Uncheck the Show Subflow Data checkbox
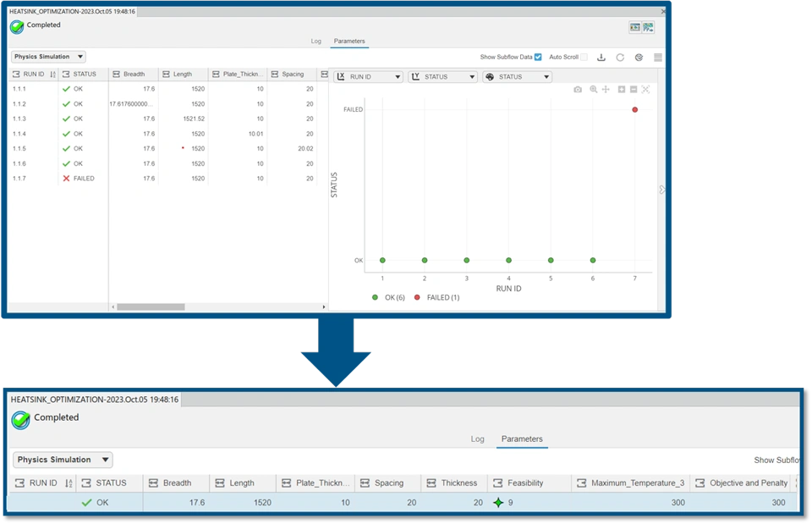 pyautogui.click(x=538, y=57)
